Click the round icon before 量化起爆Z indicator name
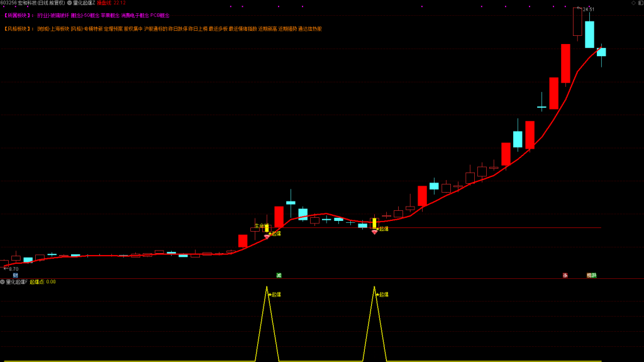The height and width of the screenshot is (362, 644). tap(69, 3)
